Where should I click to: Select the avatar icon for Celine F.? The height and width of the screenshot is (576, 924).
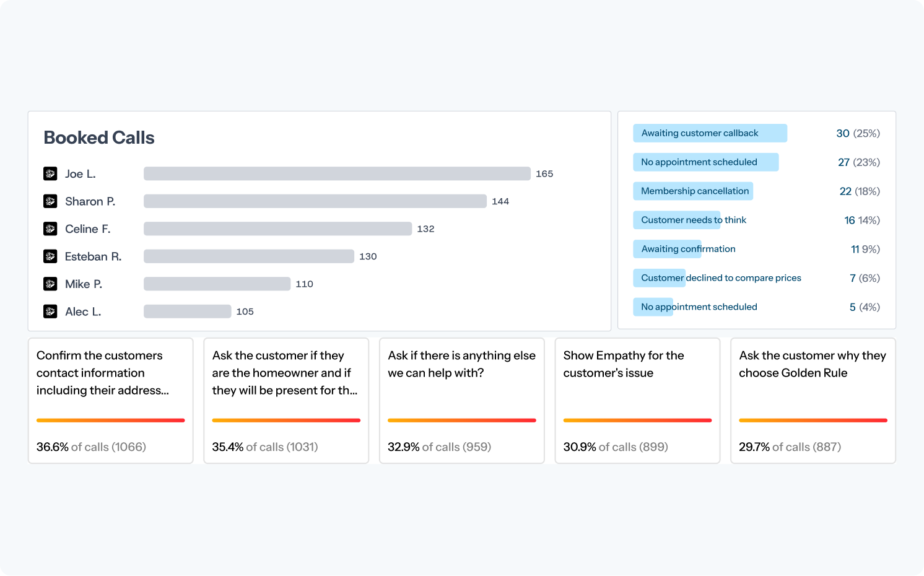tap(50, 229)
